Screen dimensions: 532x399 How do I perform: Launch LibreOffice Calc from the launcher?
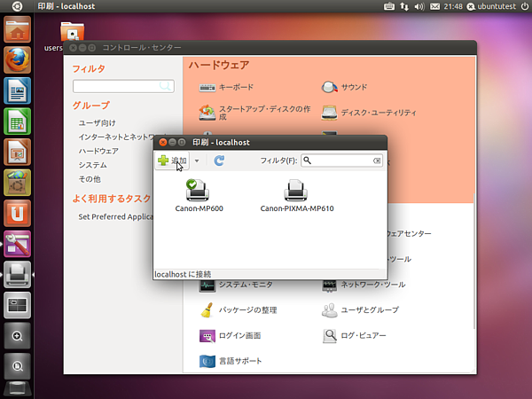(x=18, y=121)
